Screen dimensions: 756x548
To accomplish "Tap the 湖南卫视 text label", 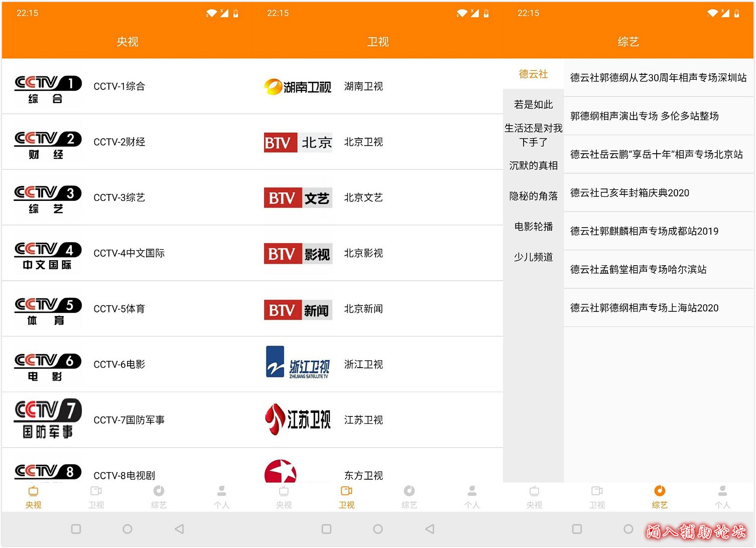I will point(363,86).
